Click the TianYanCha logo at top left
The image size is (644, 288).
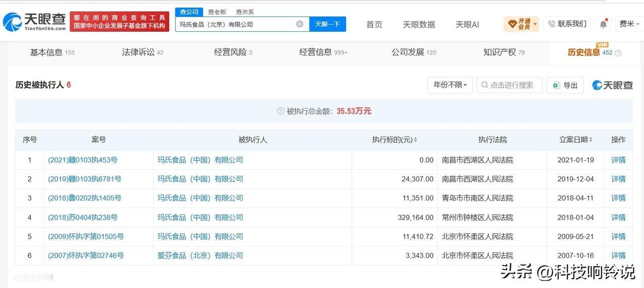[x=34, y=22]
